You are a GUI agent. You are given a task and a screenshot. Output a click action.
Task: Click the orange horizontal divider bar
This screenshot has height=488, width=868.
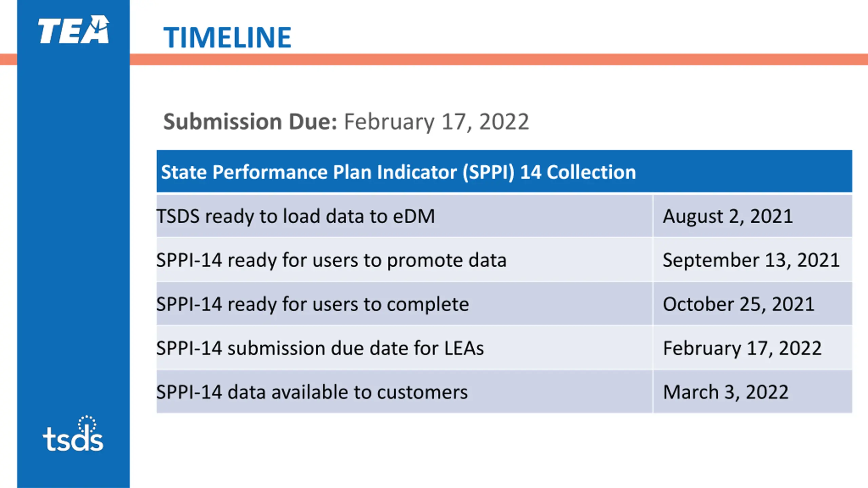point(475,59)
